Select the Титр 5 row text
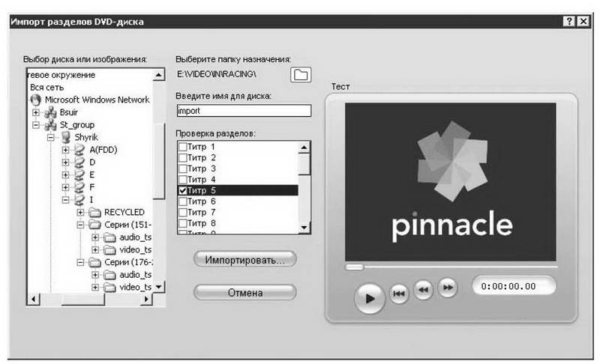This screenshot has width=600, height=364. [202, 190]
